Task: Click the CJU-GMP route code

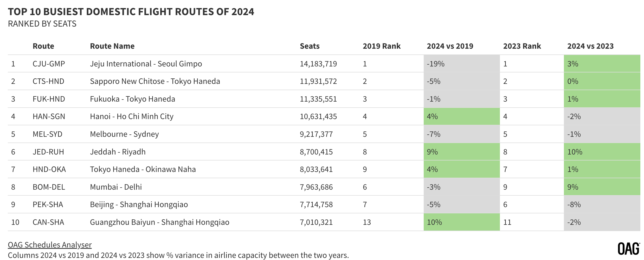Action: pos(49,64)
